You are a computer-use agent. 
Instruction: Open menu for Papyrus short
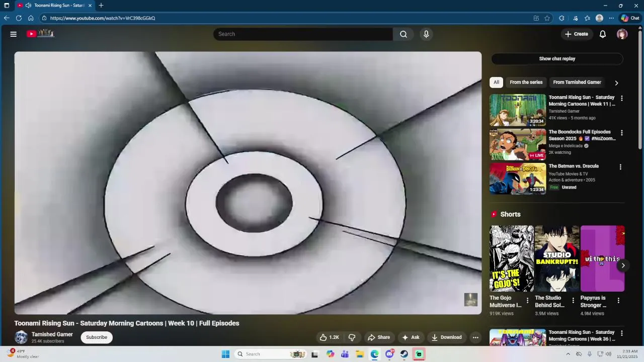(618, 301)
